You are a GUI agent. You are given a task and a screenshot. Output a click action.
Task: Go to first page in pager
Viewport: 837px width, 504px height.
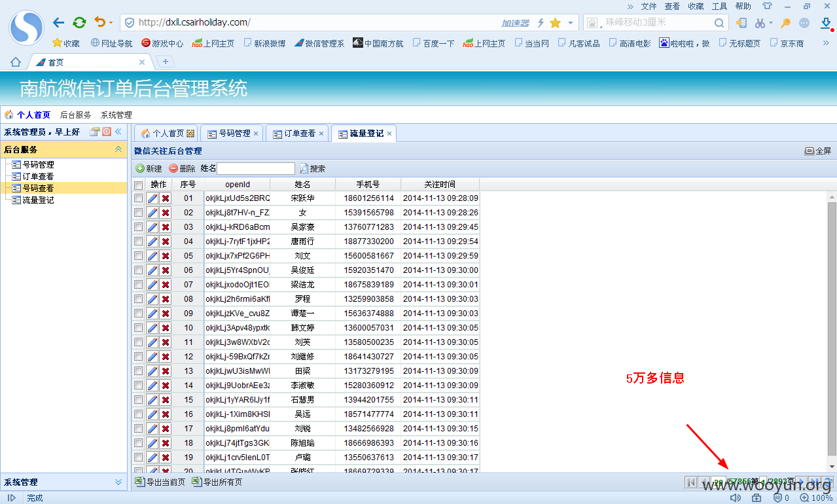click(x=690, y=482)
